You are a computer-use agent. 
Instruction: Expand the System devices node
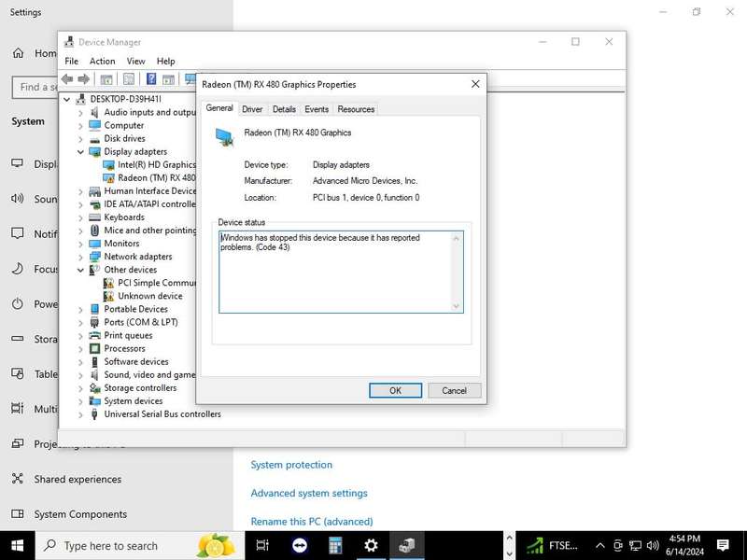tap(80, 401)
